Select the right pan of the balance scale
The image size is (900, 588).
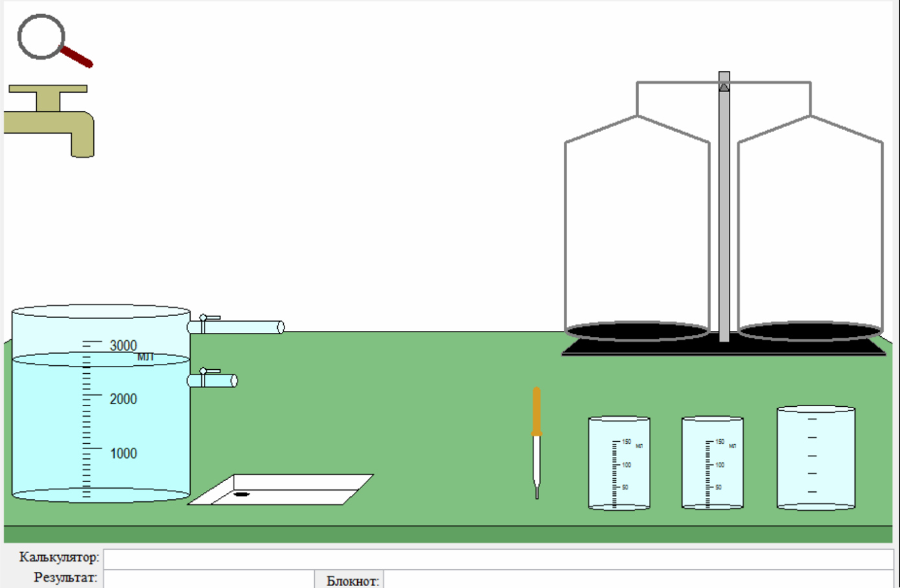[x=810, y=331]
